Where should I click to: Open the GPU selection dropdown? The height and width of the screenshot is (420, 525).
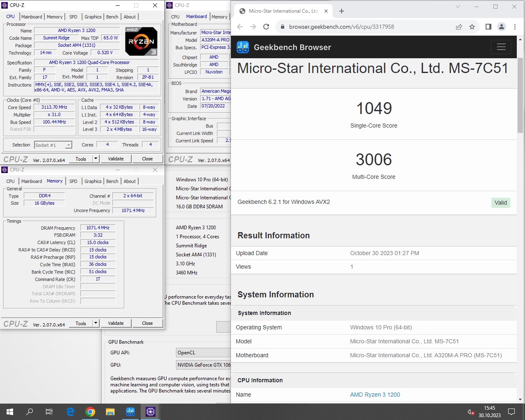203,365
